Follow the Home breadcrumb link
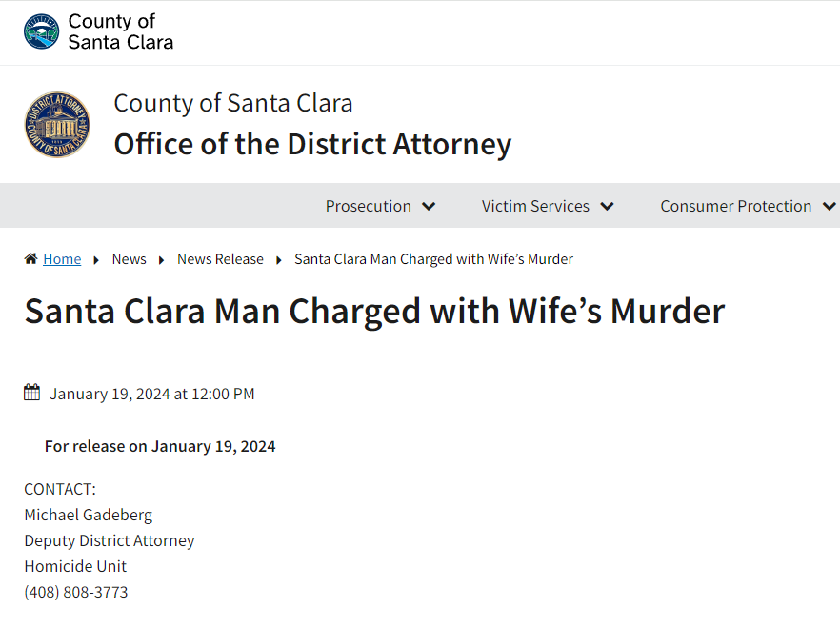Image resolution: width=840 pixels, height=629 pixels. pyautogui.click(x=62, y=259)
